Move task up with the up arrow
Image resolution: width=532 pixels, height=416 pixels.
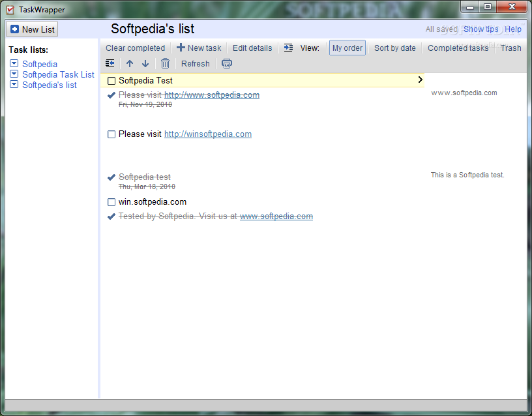(130, 63)
